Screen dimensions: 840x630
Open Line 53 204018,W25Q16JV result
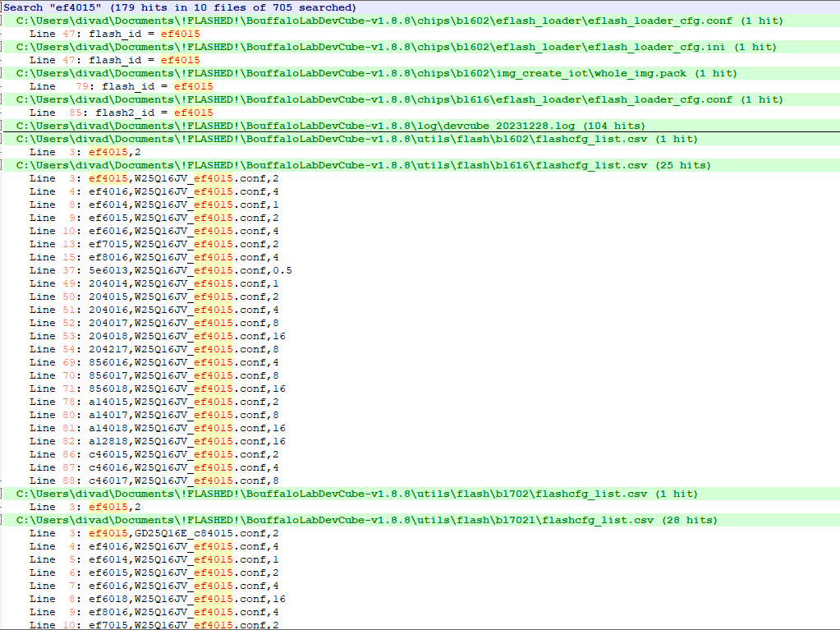pyautogui.click(x=158, y=336)
